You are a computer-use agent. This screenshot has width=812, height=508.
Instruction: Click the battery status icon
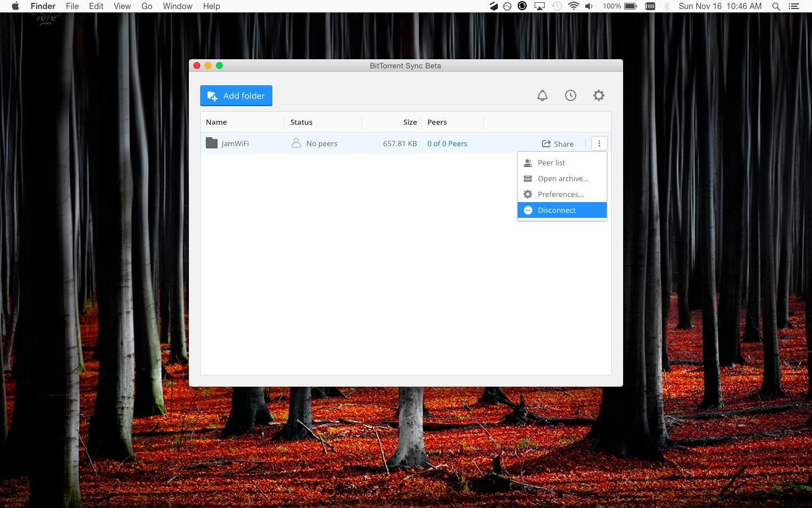pyautogui.click(x=630, y=6)
